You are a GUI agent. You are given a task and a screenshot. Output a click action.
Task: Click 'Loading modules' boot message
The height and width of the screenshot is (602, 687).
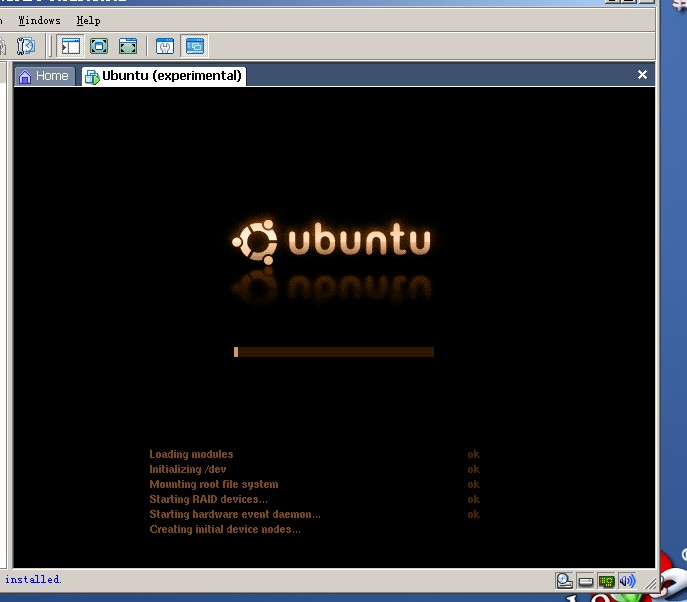pyautogui.click(x=191, y=454)
